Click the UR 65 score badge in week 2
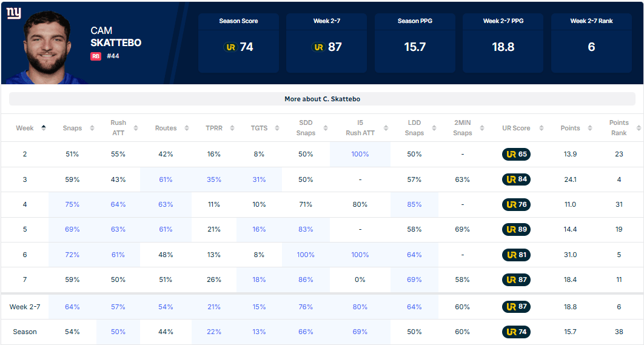 (516, 155)
